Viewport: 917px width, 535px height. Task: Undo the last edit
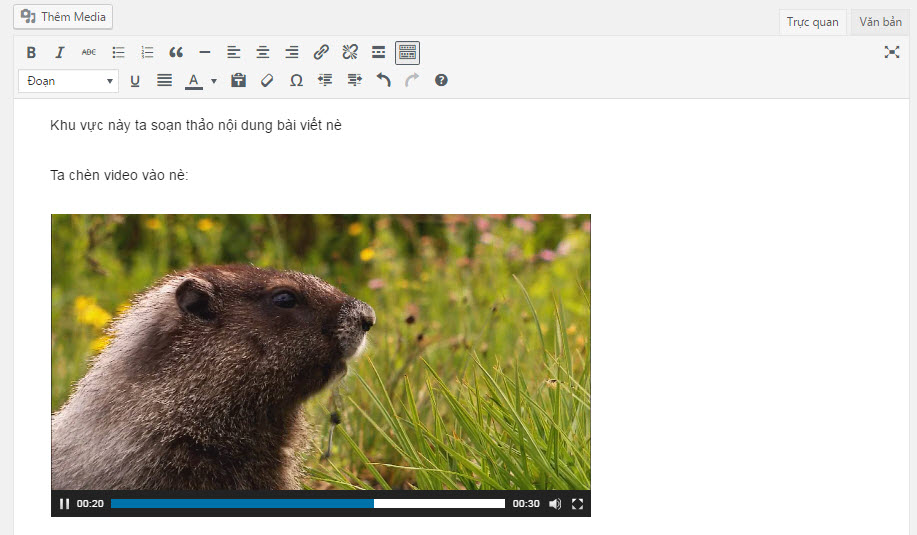383,81
